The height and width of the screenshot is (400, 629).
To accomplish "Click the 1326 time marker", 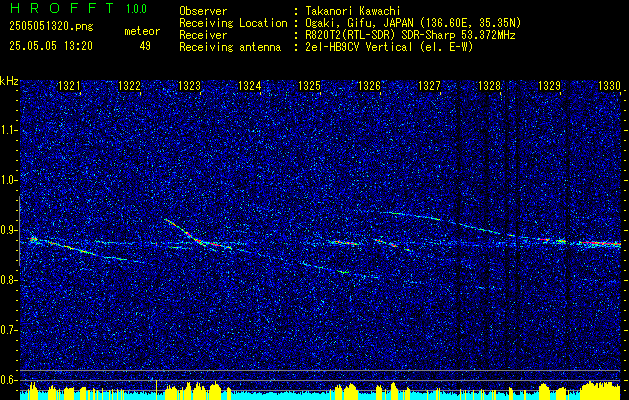I will 369,86.
